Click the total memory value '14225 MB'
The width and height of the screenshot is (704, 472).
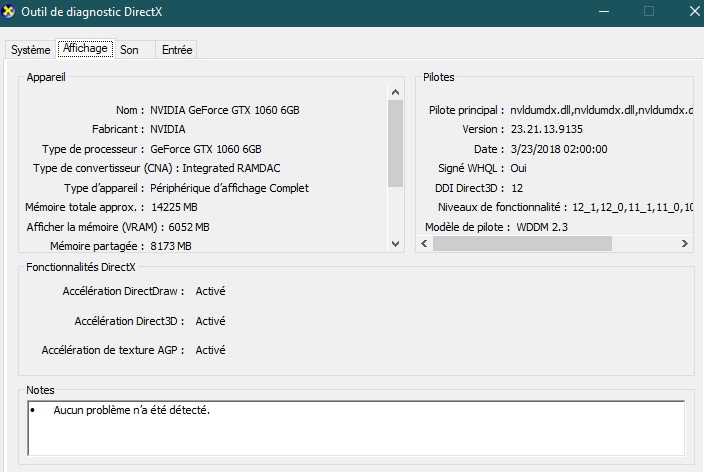(x=174, y=207)
